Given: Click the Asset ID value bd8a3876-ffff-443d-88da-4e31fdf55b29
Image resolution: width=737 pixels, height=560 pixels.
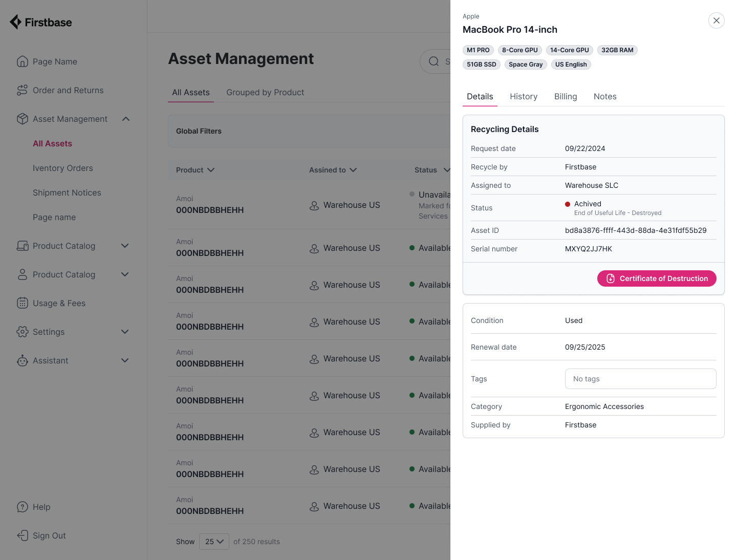Looking at the screenshot, I should tap(636, 230).
